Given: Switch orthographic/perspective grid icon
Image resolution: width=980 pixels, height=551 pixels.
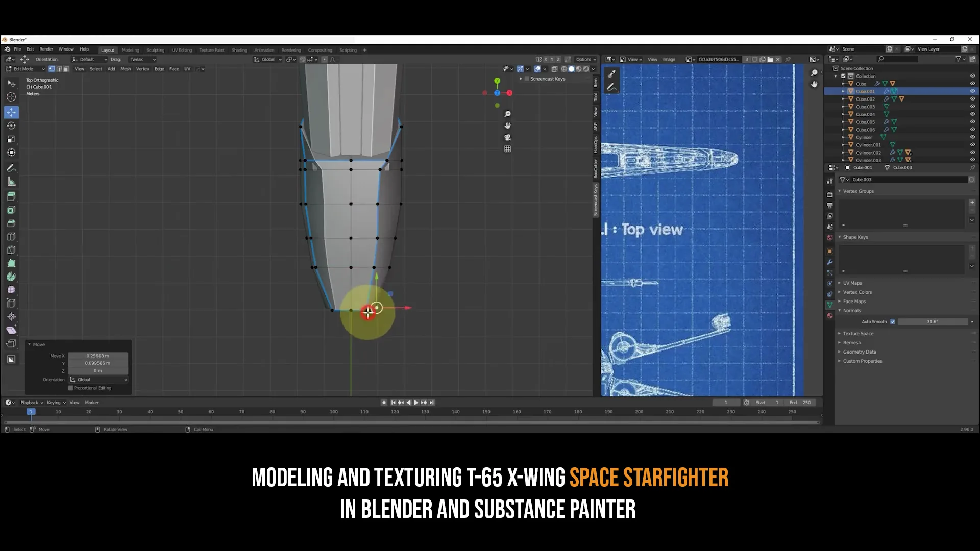Looking at the screenshot, I should click(507, 149).
